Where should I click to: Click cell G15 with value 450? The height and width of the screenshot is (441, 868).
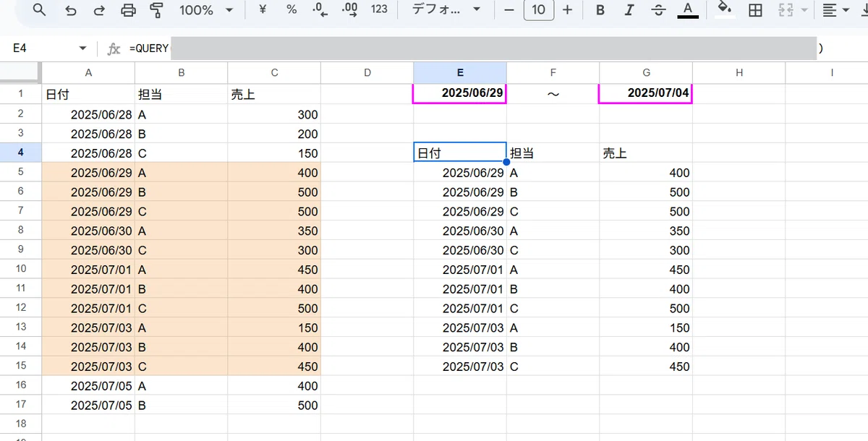[x=646, y=367]
